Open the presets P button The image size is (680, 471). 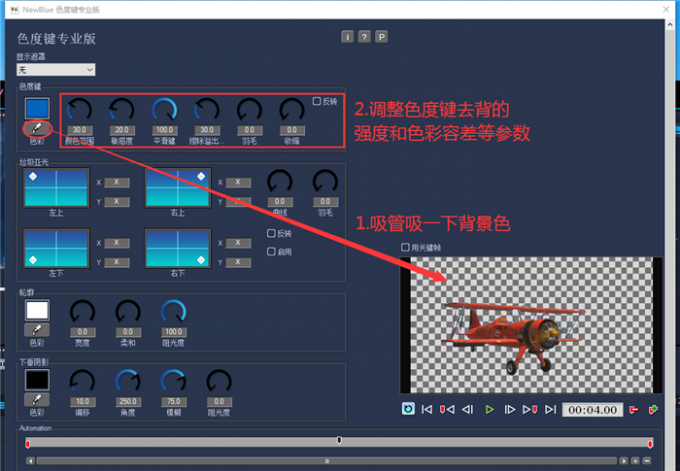(x=381, y=37)
